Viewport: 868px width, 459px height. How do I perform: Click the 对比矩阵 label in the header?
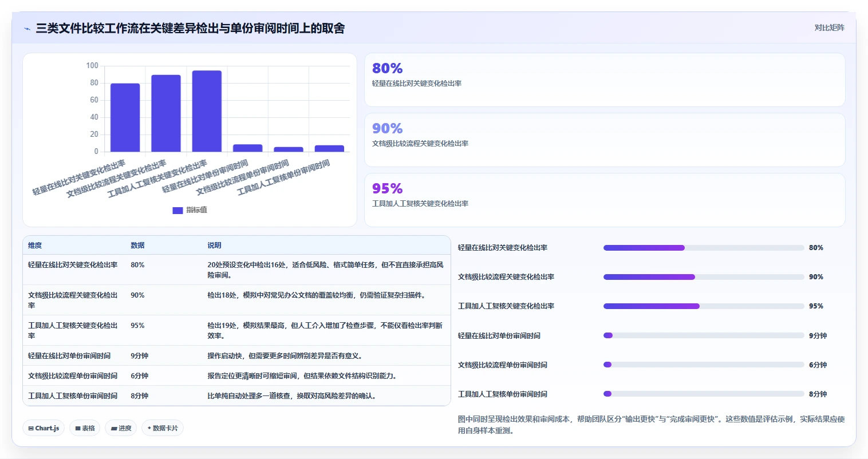click(x=829, y=27)
